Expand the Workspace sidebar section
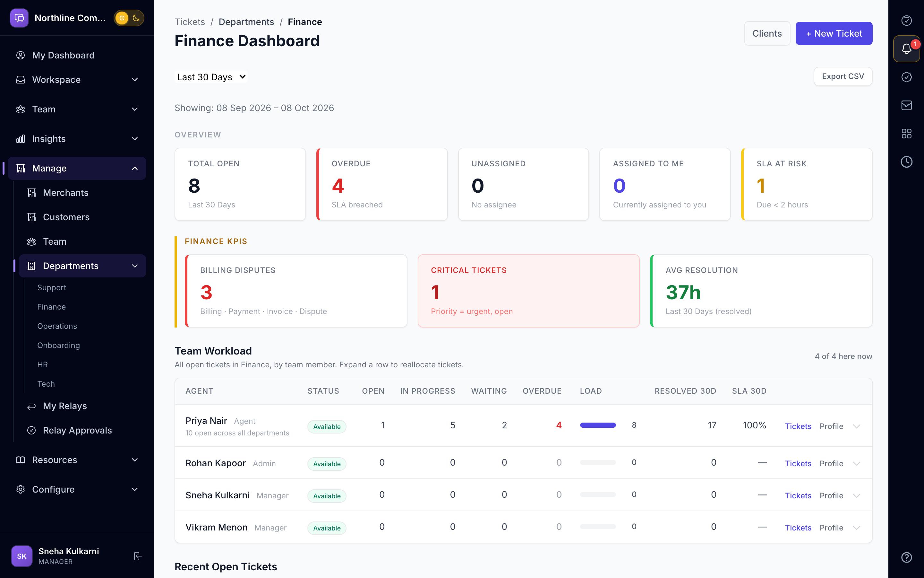Image resolution: width=924 pixels, height=578 pixels. point(77,80)
